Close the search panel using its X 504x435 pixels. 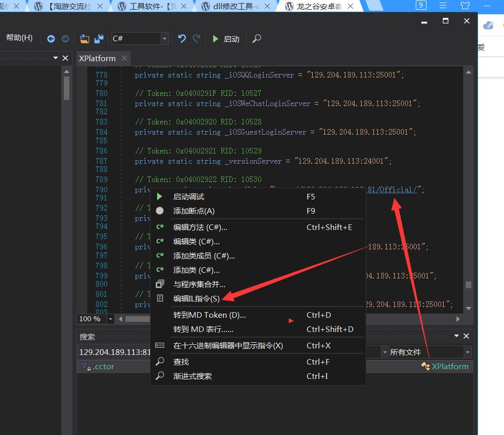click(466, 336)
